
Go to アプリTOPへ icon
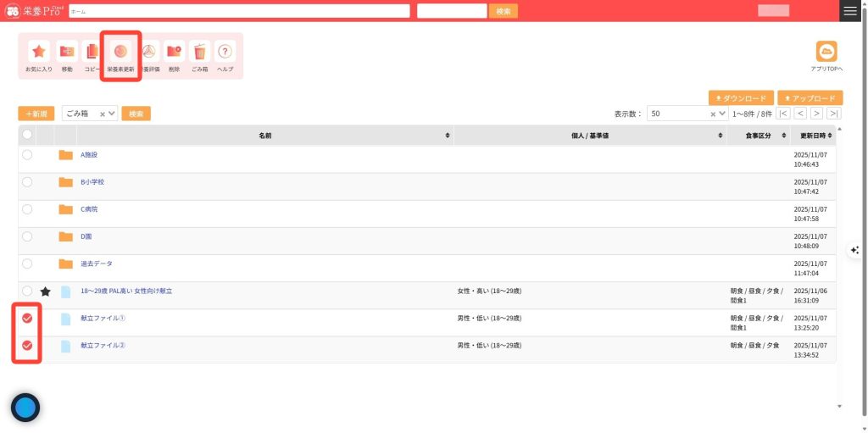click(x=826, y=52)
